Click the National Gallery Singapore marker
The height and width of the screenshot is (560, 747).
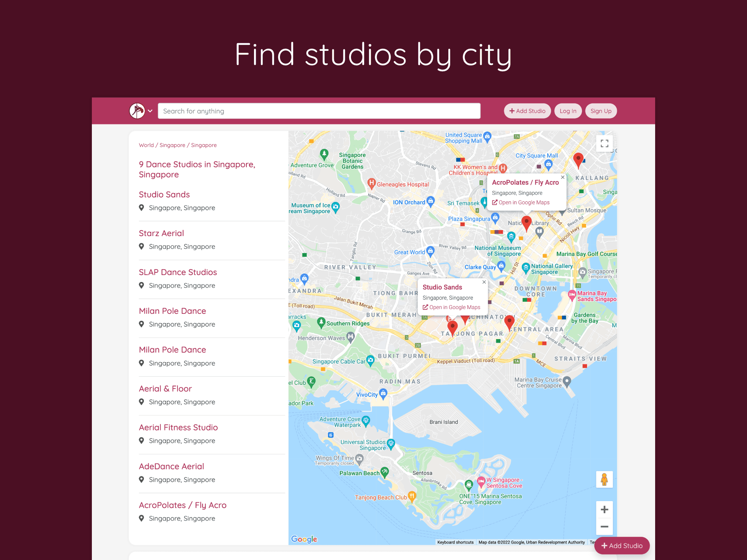tap(526, 268)
